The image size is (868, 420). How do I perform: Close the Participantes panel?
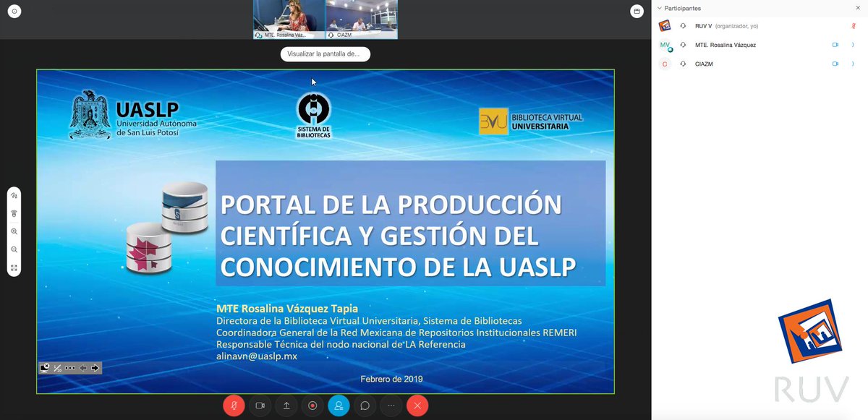click(x=857, y=8)
